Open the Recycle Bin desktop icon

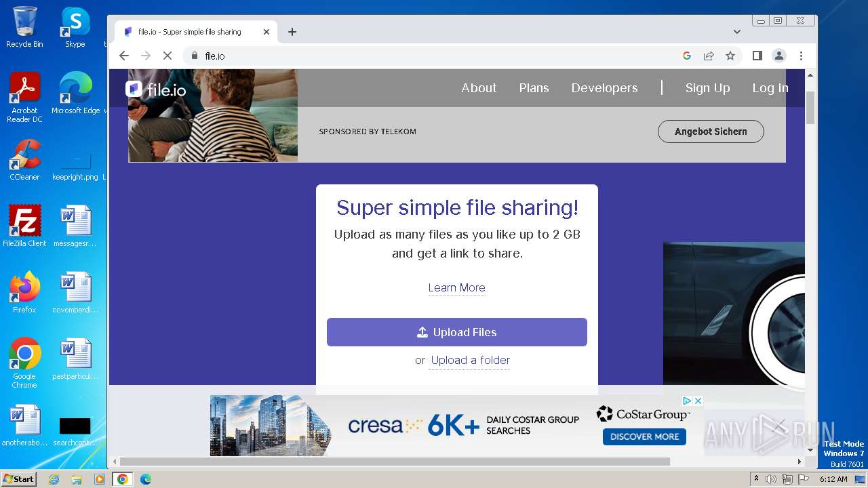click(24, 27)
